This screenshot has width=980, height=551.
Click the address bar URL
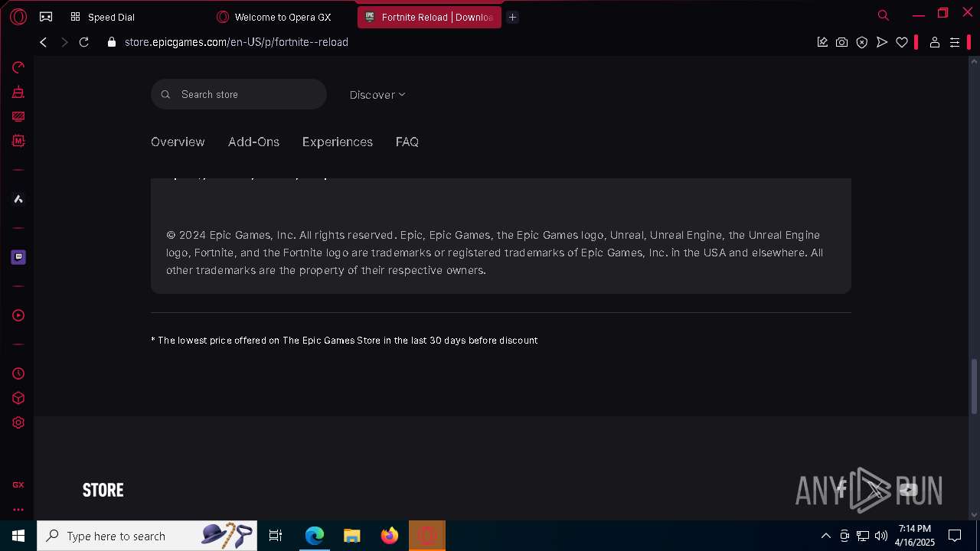[x=237, y=42]
